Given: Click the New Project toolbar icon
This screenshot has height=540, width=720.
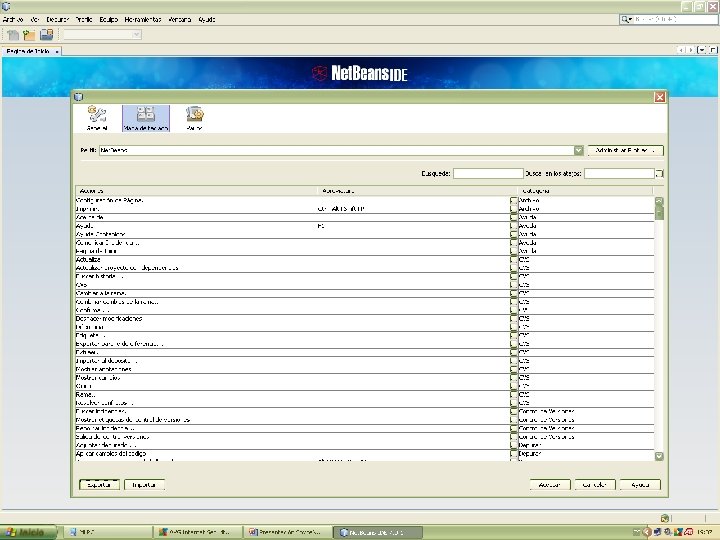Looking at the screenshot, I should (x=29, y=34).
